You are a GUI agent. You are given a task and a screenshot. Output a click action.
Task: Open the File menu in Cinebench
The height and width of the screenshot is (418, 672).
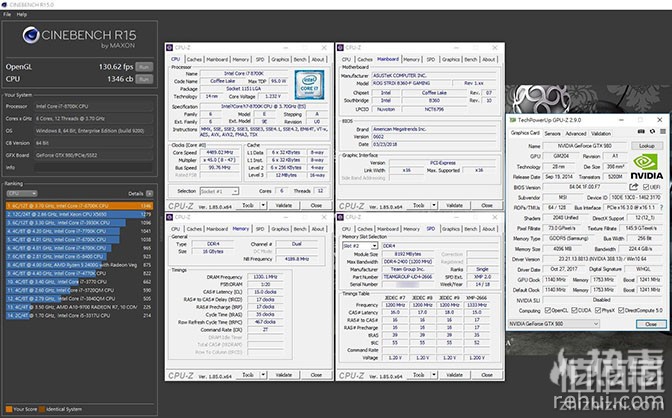(7, 14)
